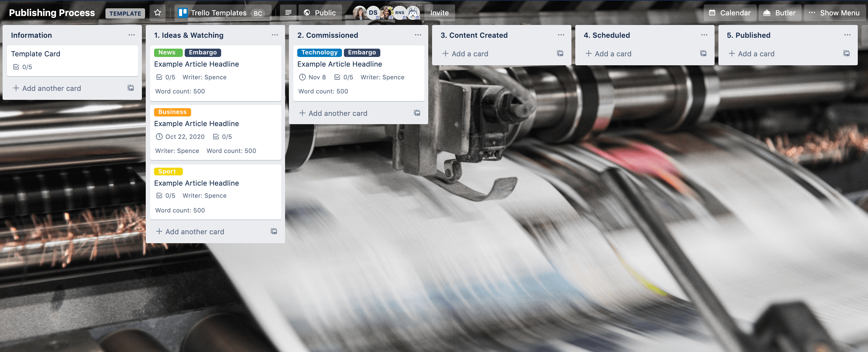Click the Invite button

click(439, 13)
